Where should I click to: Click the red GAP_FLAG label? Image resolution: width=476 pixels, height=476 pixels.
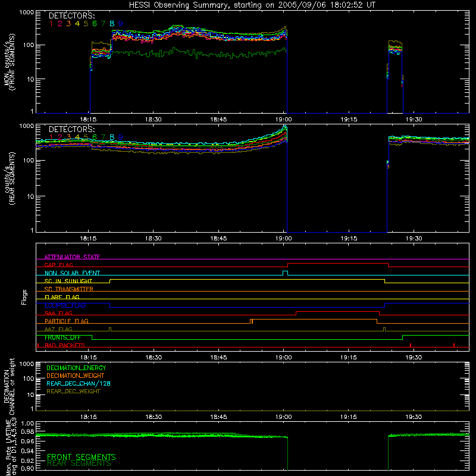point(58,265)
